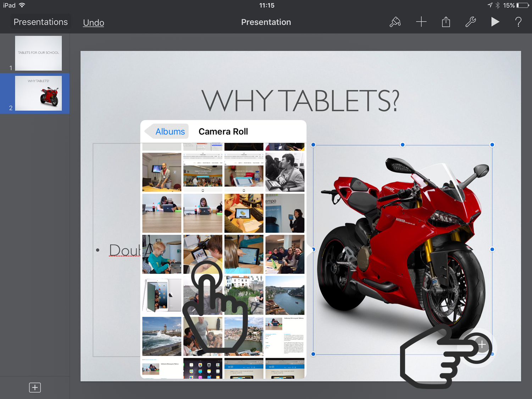Add a new slide button
532x399 pixels.
pos(35,387)
